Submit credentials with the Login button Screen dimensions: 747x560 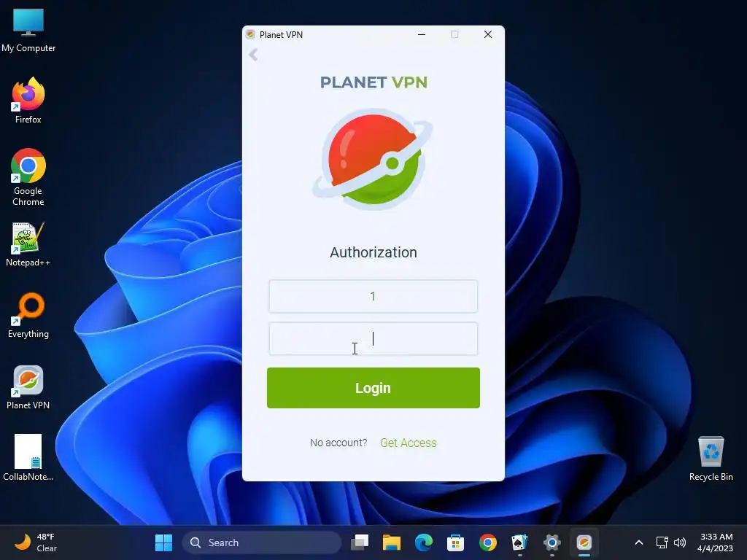pyautogui.click(x=373, y=388)
